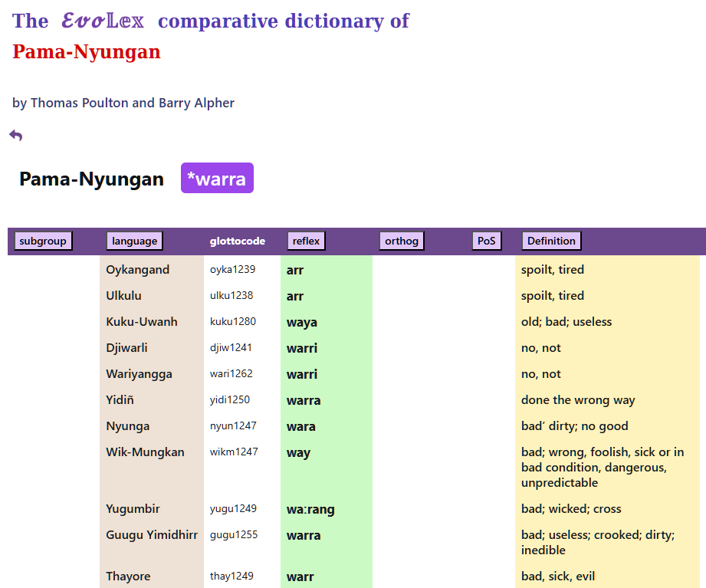Click the reflex 'wa:rang' for Yugumbir
The width and height of the screenshot is (706, 588).
point(310,510)
